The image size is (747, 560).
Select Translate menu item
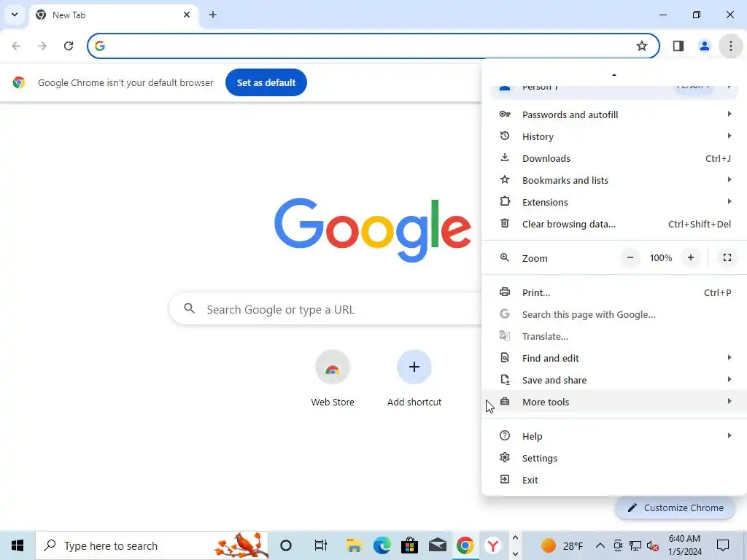coord(614,337)
